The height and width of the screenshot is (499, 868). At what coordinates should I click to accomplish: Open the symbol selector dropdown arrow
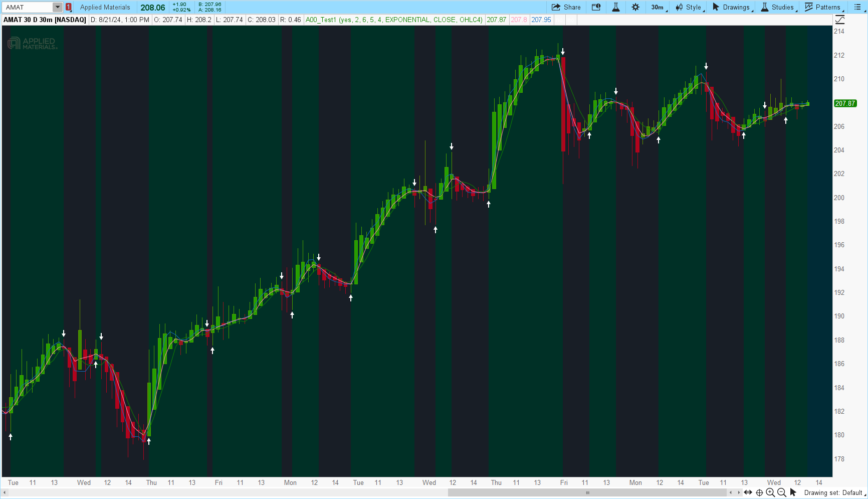(58, 7)
